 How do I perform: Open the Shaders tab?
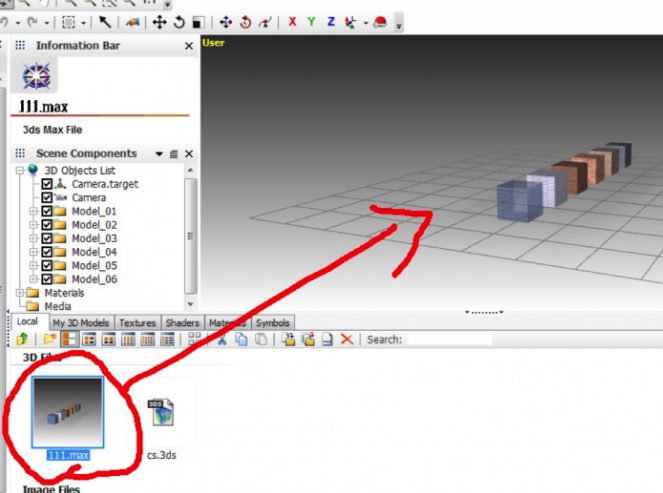[182, 323]
